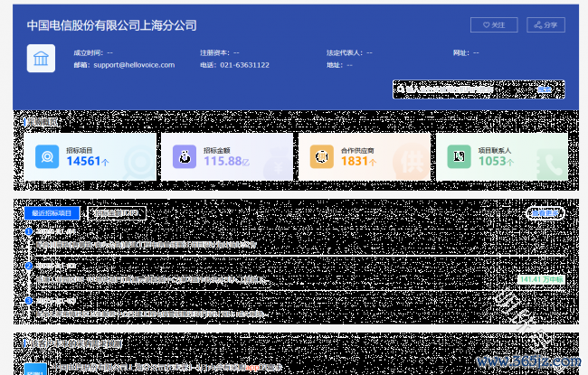Click the timeline marker numbered 2
This screenshot has height=375, width=588.
tap(29, 266)
